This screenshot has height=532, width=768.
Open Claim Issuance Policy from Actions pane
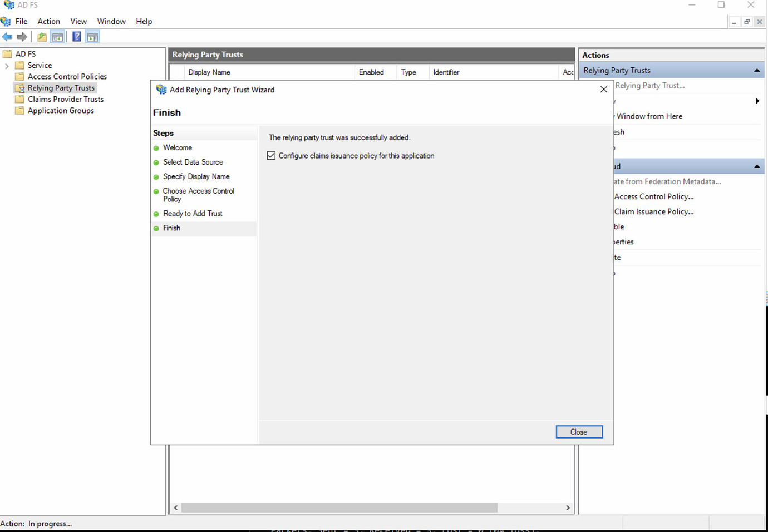[654, 211]
